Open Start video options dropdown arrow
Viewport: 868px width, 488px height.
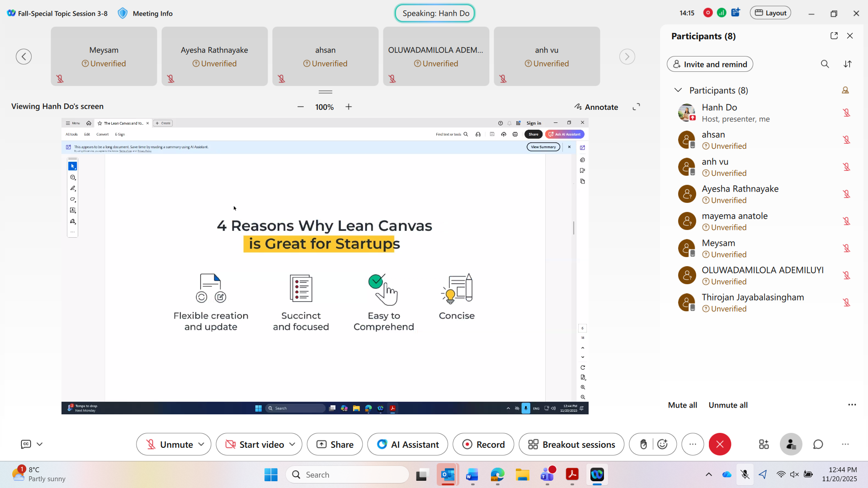click(292, 445)
